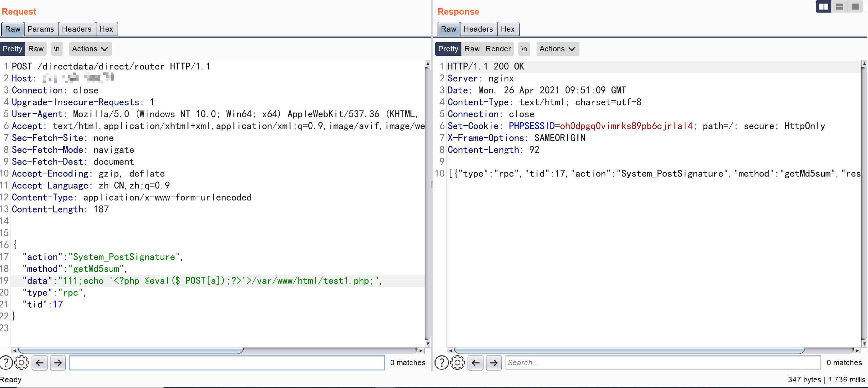This screenshot has width=868, height=388.
Task: Switch to top-bottom stacked layout icon
Action: point(839,6)
